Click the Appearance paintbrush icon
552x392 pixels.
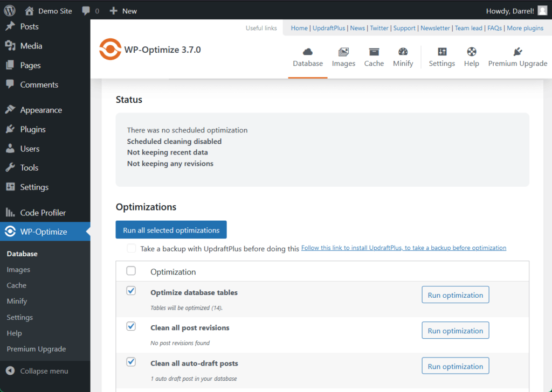pyautogui.click(x=10, y=110)
